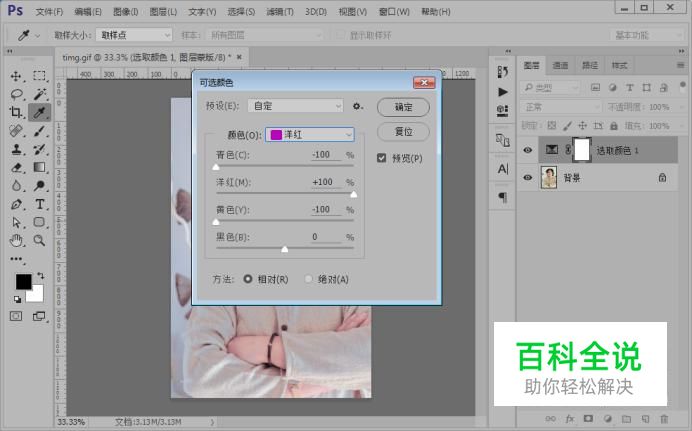Click the 选取颜色 1 layer mask thumbnail

[581, 150]
